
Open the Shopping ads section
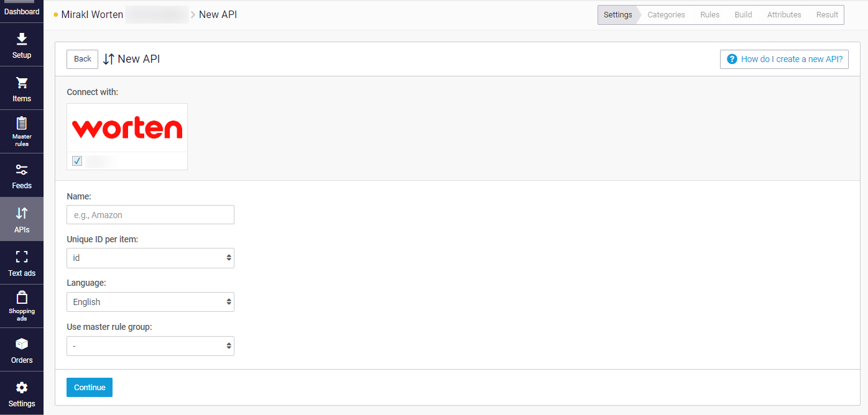tap(22, 306)
